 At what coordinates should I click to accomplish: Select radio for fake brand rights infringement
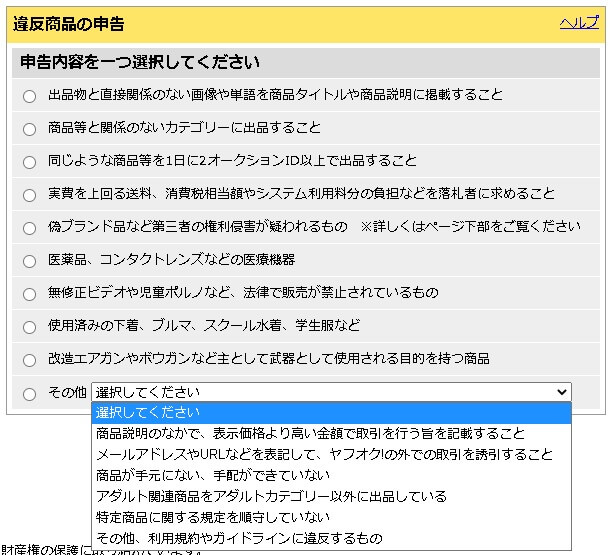[x=29, y=228]
